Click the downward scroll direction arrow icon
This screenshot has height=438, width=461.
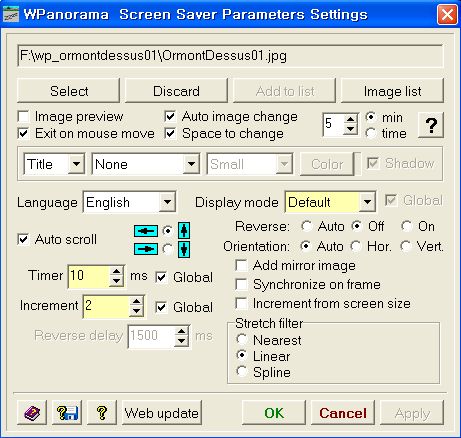[x=184, y=249]
